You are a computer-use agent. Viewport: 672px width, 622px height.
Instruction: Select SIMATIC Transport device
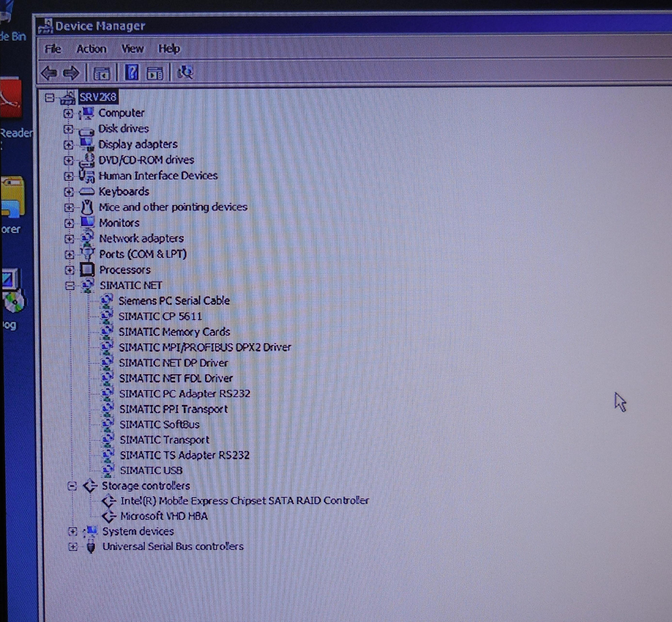click(165, 440)
